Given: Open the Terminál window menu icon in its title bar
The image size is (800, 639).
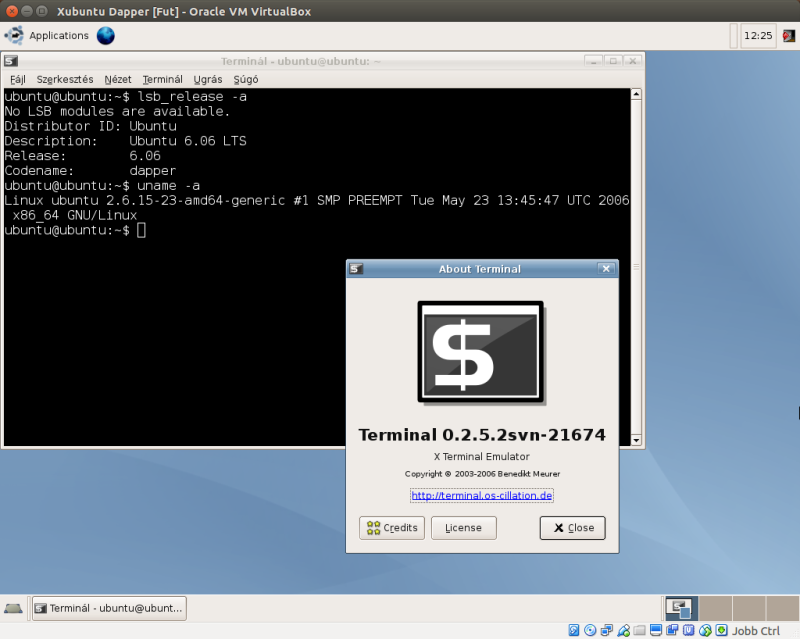Looking at the screenshot, I should (11, 61).
